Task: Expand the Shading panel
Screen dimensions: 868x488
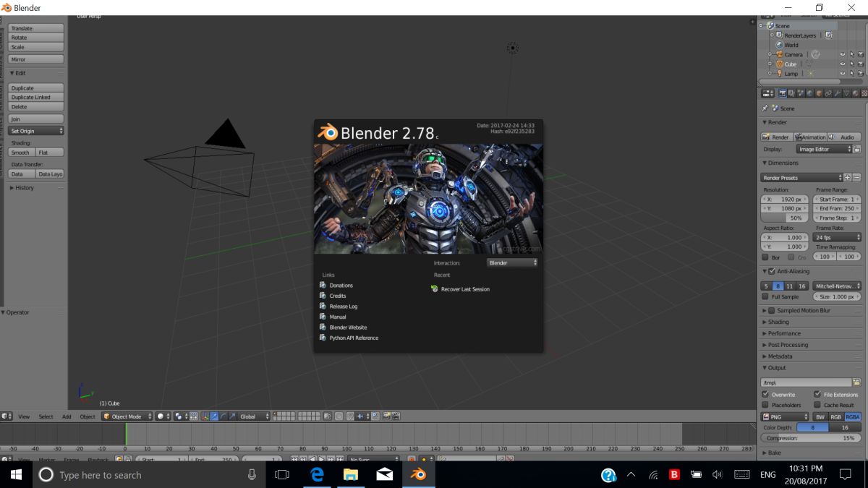Action: (x=778, y=322)
